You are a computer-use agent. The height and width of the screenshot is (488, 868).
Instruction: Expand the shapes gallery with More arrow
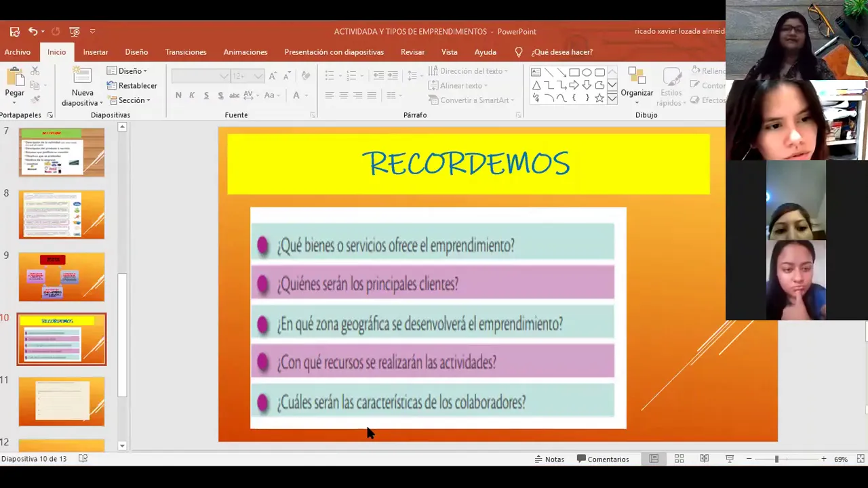612,98
